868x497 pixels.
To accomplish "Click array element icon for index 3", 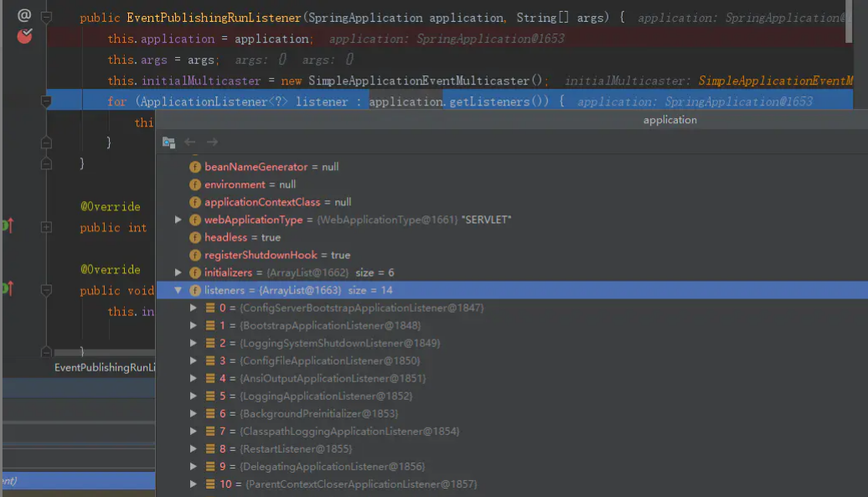I will (x=210, y=361).
